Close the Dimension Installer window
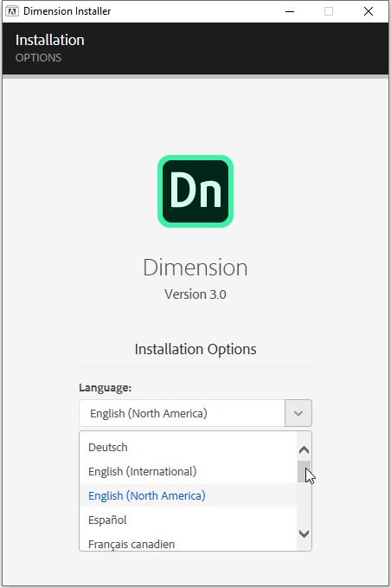This screenshot has width=391, height=588. (369, 11)
